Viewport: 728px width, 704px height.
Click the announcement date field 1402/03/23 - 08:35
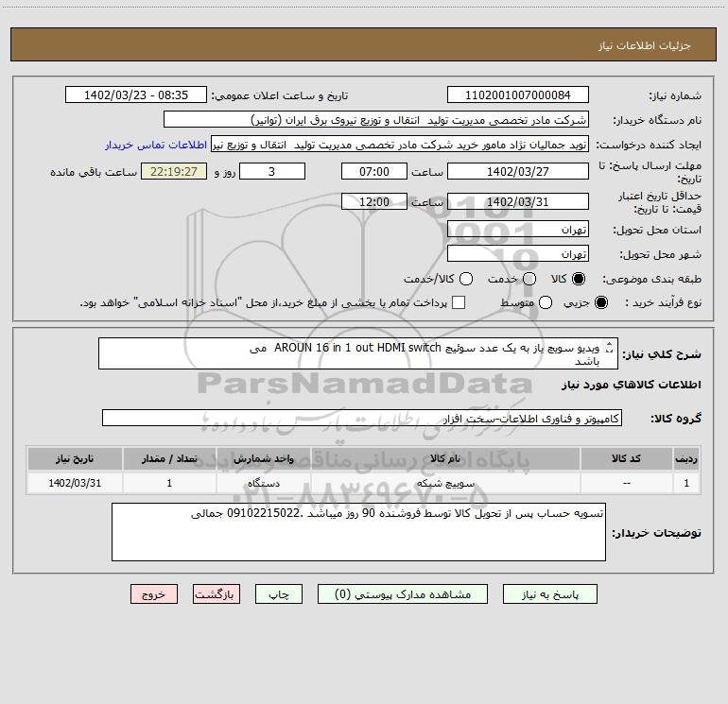(x=136, y=95)
